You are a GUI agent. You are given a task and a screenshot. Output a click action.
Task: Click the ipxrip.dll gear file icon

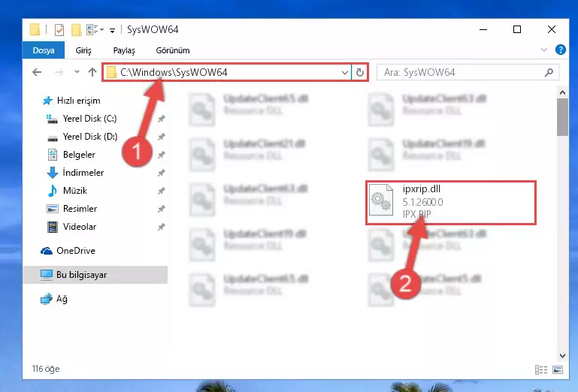(x=381, y=200)
